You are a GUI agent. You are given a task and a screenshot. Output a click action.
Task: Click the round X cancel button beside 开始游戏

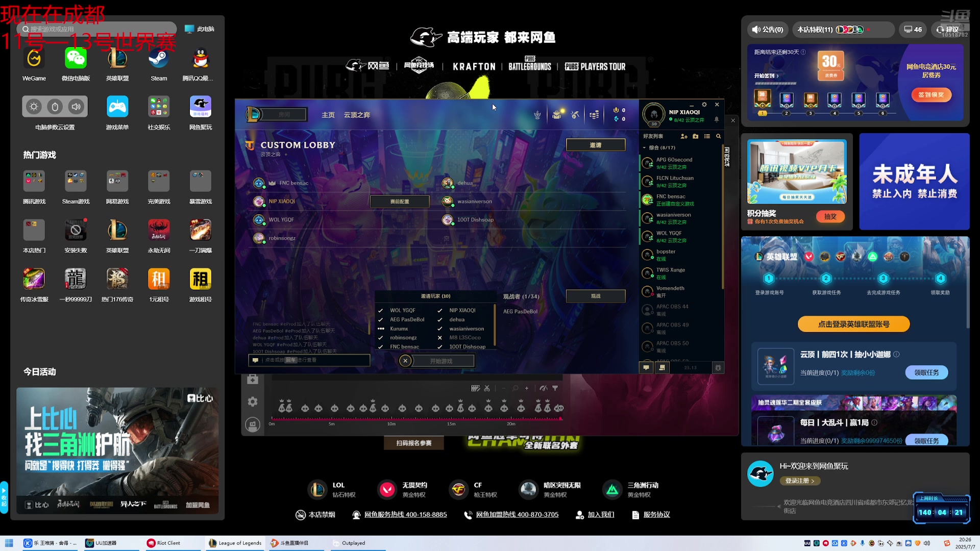click(405, 361)
